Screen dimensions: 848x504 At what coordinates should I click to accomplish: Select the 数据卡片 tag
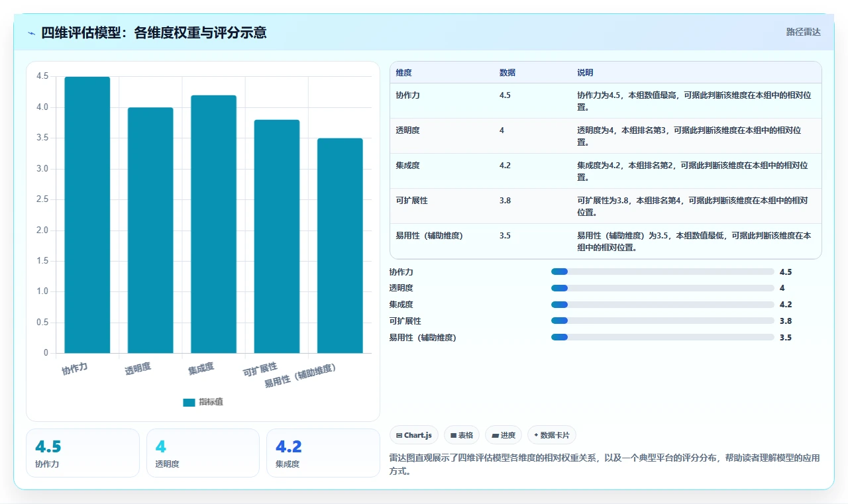point(552,435)
